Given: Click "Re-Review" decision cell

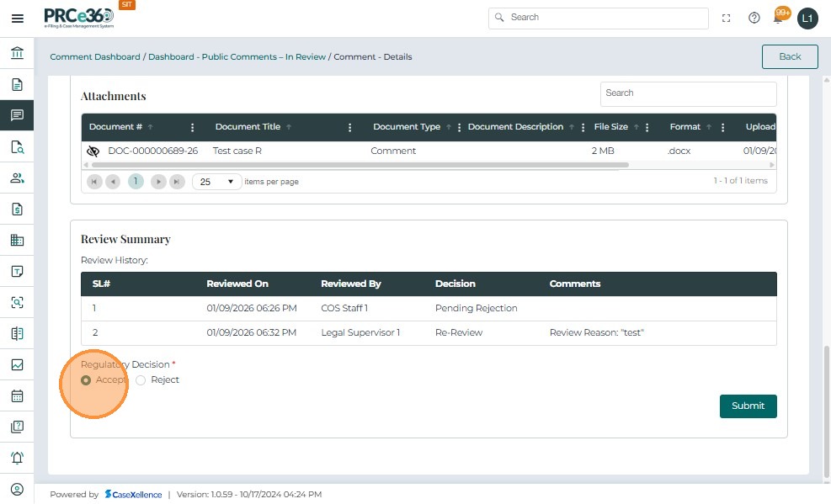Looking at the screenshot, I should click(x=458, y=332).
